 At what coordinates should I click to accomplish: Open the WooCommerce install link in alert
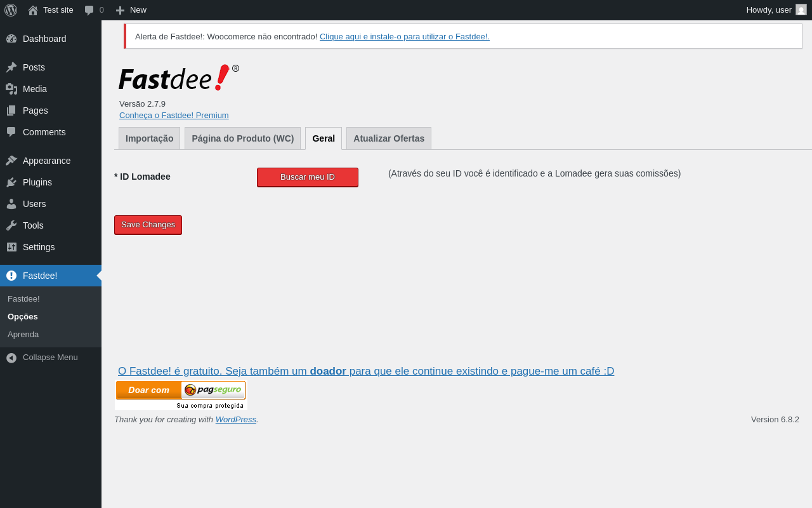tap(405, 37)
